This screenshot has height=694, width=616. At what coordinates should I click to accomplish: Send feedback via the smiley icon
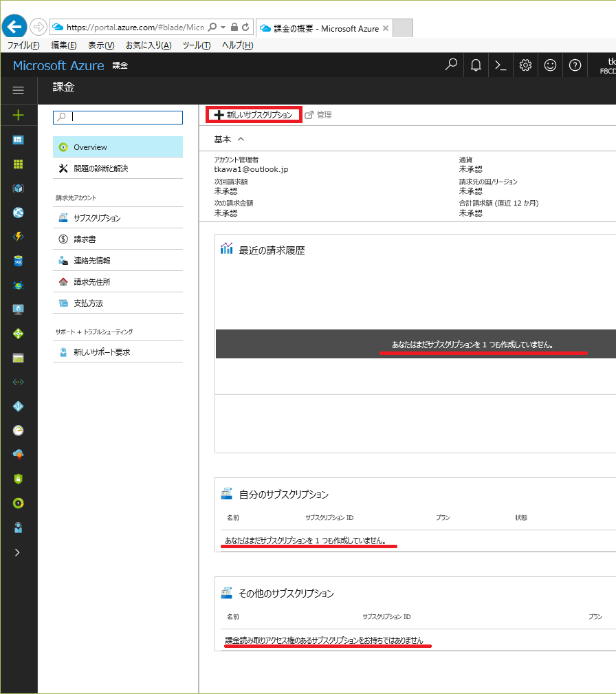pos(550,65)
